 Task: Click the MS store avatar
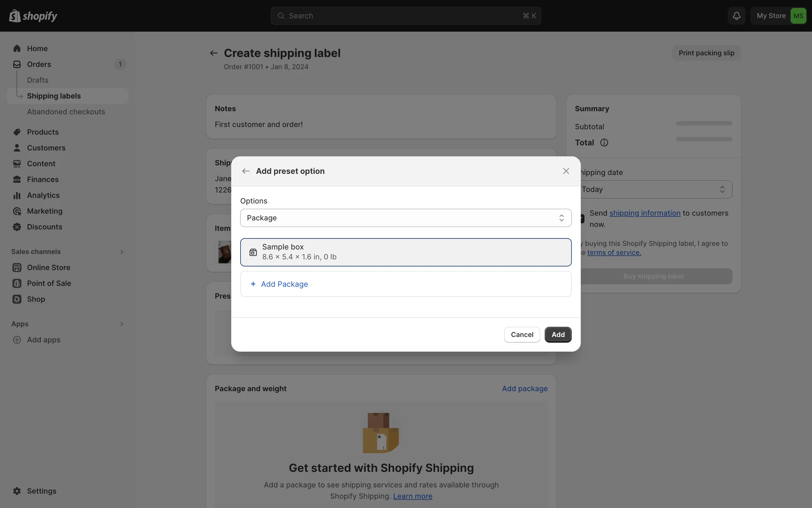tap(798, 16)
